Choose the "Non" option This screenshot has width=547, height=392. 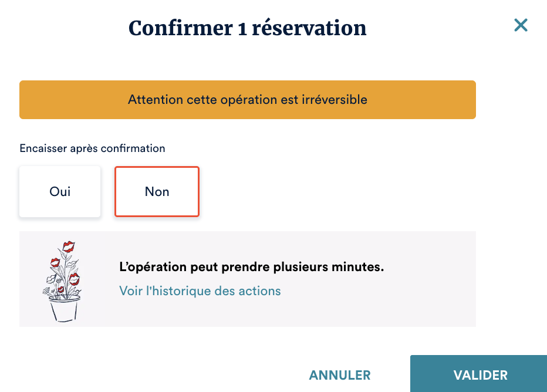click(157, 192)
